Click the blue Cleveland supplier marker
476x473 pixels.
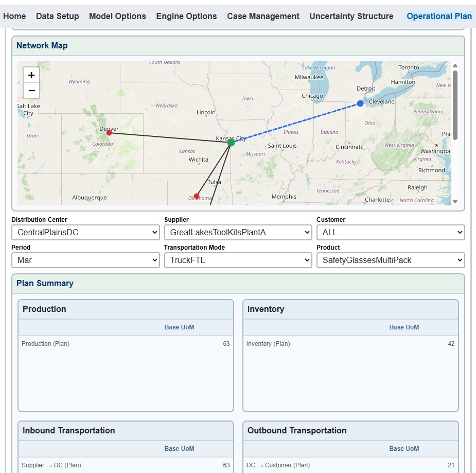pyautogui.click(x=359, y=103)
